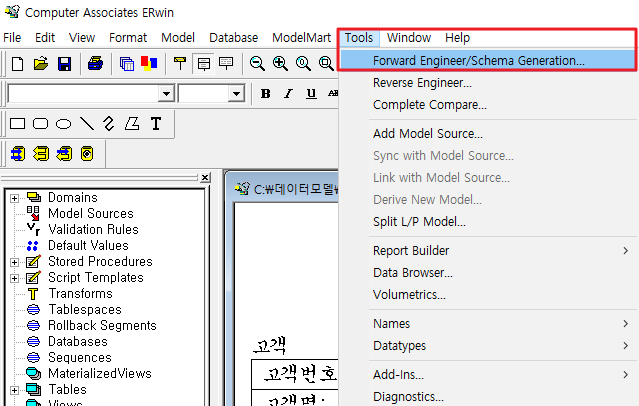The height and width of the screenshot is (406, 639).
Task: Select the entity display level icon
Action: coord(180,64)
